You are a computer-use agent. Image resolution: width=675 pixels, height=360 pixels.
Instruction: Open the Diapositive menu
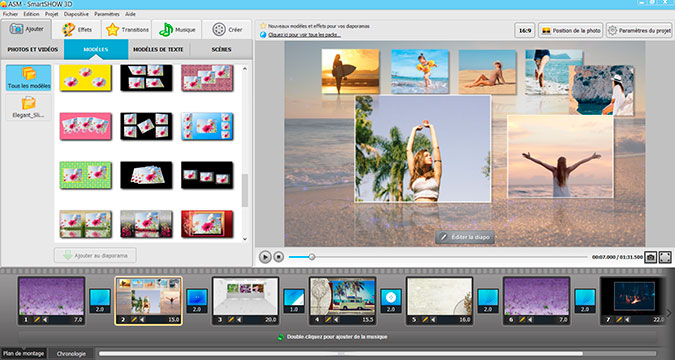pyautogui.click(x=76, y=14)
